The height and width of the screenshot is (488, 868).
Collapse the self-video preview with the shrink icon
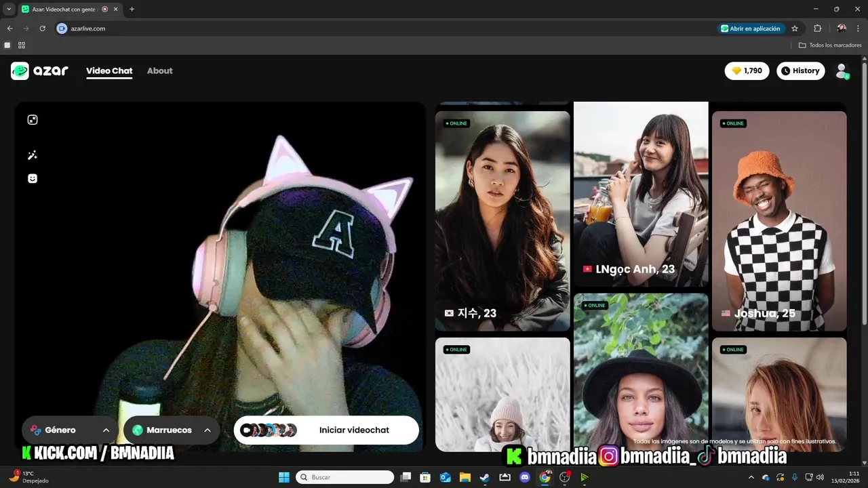pyautogui.click(x=33, y=120)
